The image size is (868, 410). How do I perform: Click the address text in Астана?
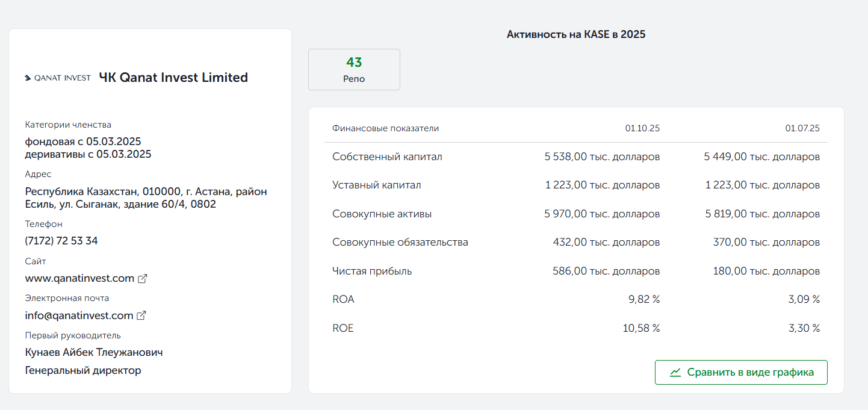146,198
